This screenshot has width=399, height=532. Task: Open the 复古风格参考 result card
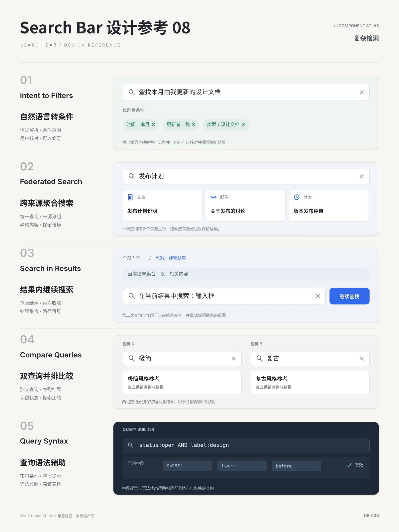coord(310,383)
